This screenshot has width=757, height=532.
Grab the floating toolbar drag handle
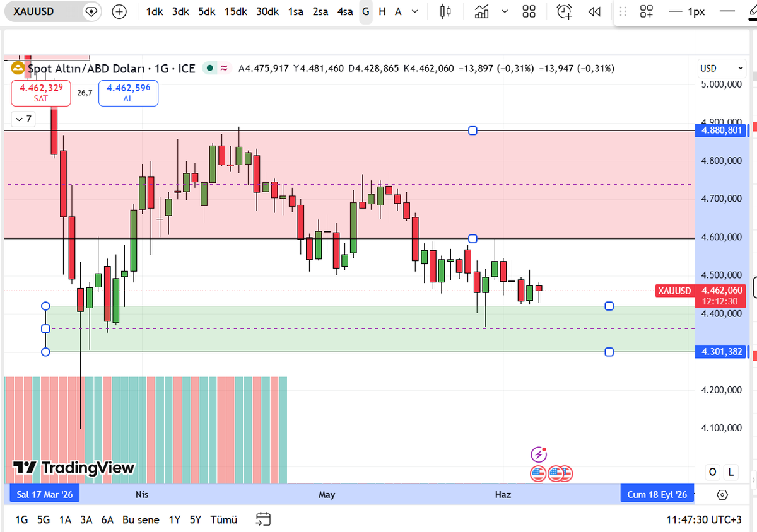point(623,11)
